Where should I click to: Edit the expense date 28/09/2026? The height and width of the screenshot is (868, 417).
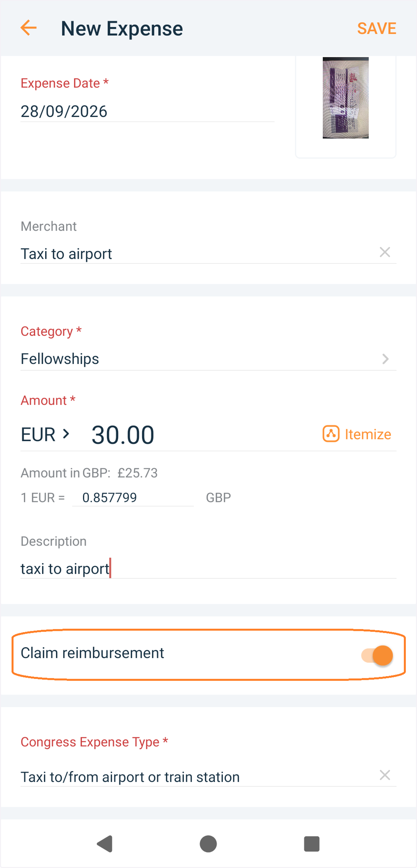pyautogui.click(x=147, y=111)
